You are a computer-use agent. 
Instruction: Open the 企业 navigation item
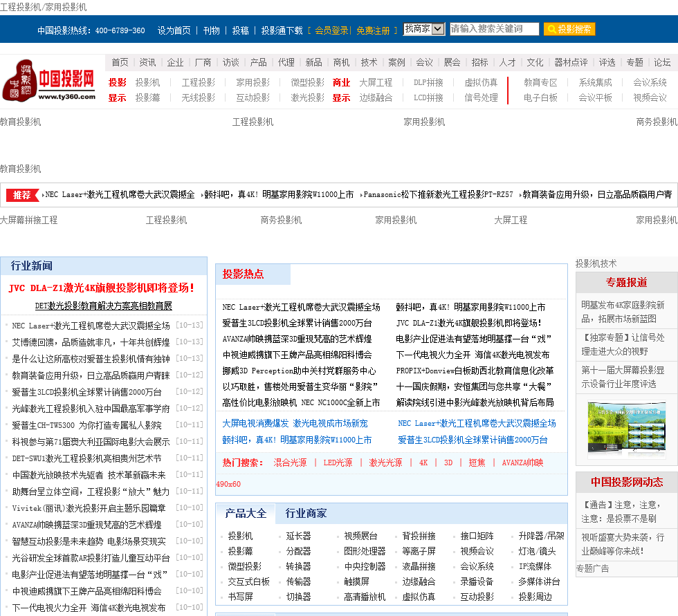pos(175,62)
